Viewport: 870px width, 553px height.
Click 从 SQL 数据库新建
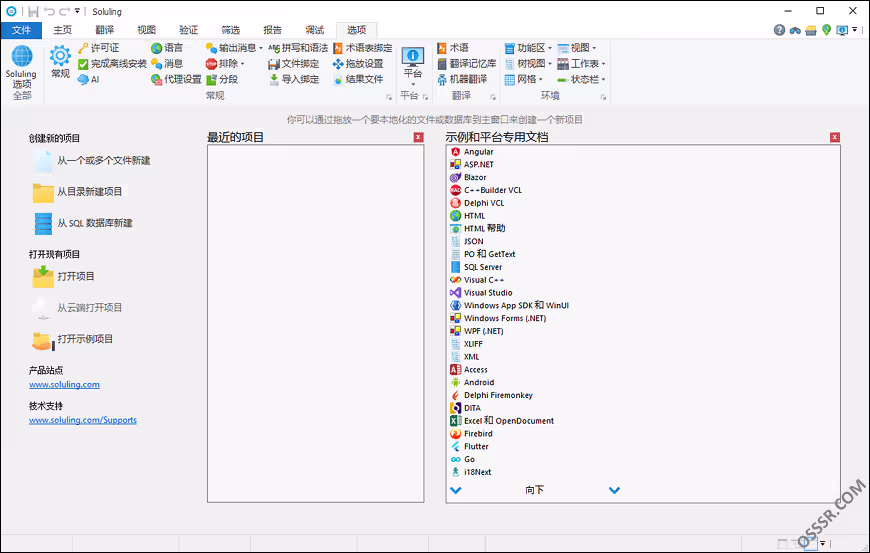click(x=83, y=223)
